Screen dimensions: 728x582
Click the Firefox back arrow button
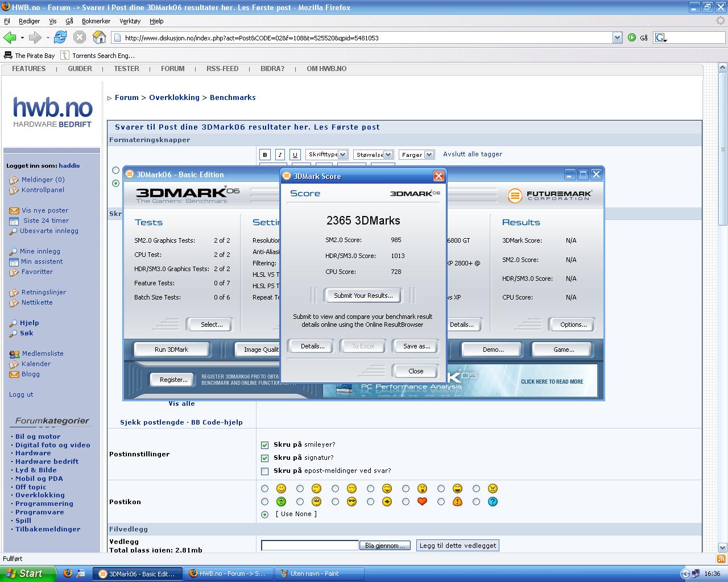(x=10, y=38)
